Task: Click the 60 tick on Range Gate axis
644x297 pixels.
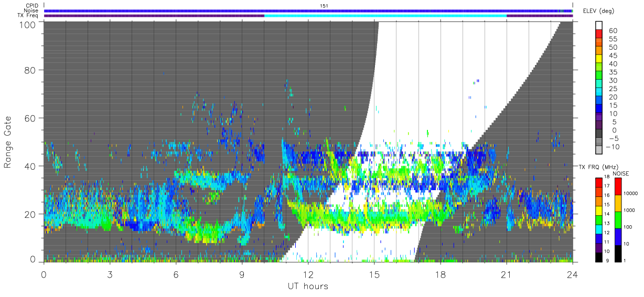Action: (29, 118)
